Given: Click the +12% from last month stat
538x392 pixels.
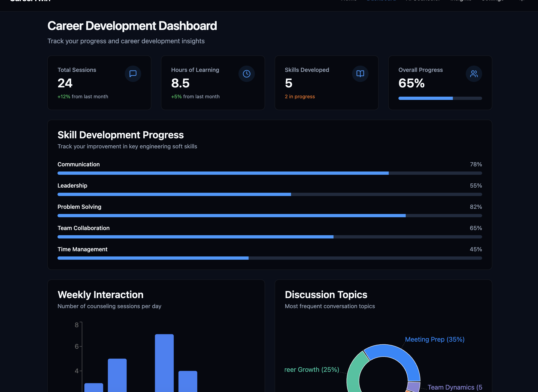Looking at the screenshot, I should (83, 96).
